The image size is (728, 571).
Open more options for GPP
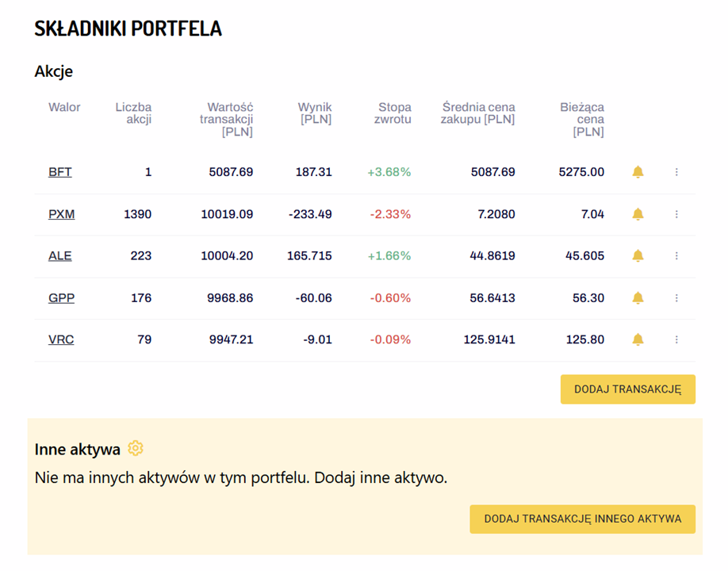pos(676,297)
